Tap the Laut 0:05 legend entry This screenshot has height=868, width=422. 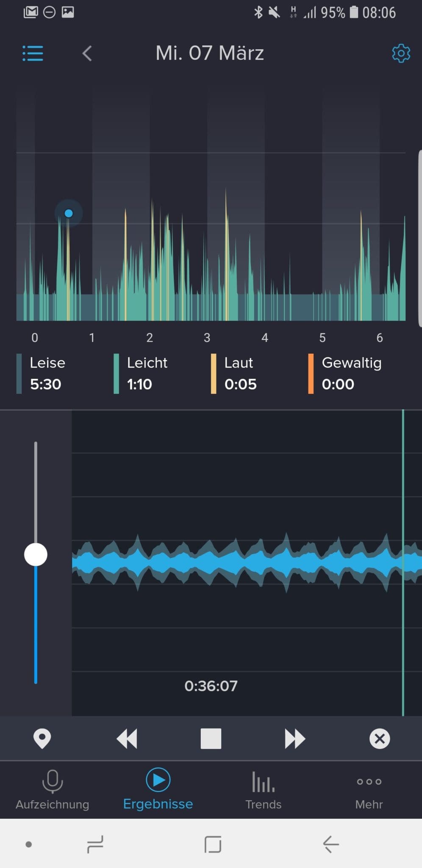coord(240,373)
